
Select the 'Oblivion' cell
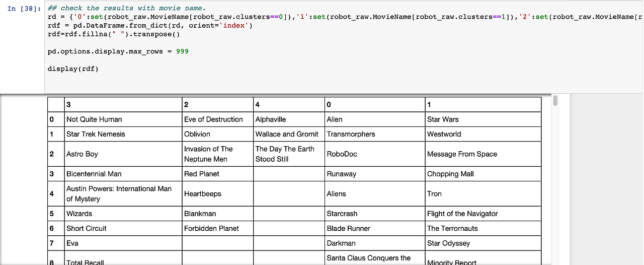(218, 134)
